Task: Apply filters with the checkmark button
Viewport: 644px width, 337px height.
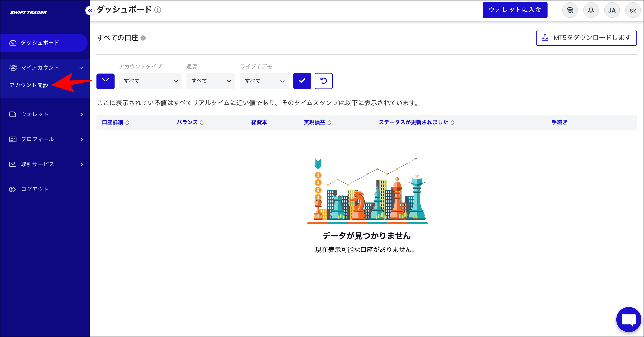Action: click(302, 81)
